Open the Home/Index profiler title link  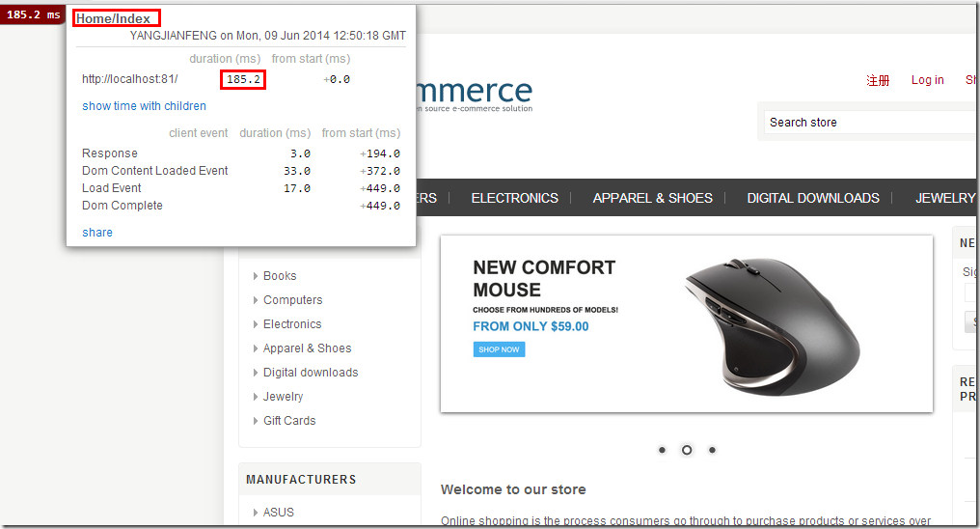(x=113, y=18)
